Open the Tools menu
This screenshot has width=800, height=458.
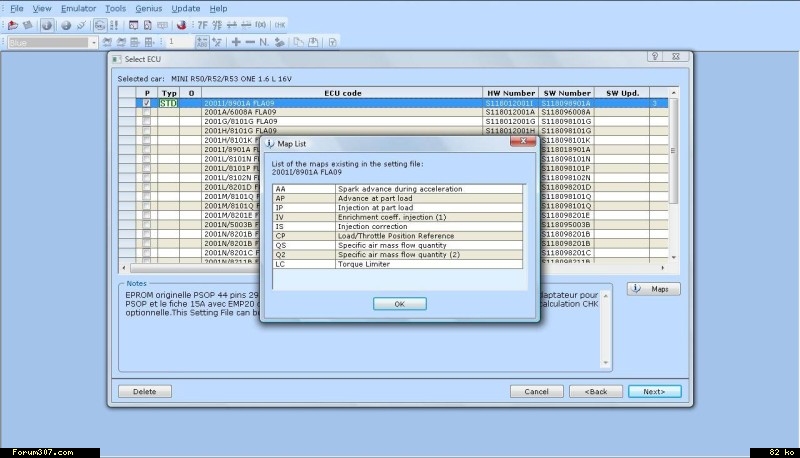tap(116, 8)
